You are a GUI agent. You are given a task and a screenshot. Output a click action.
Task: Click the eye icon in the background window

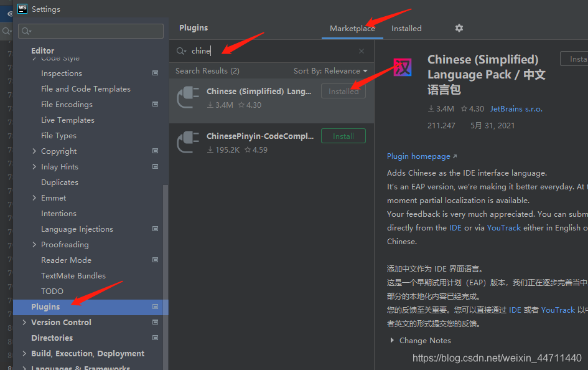pos(10,14)
